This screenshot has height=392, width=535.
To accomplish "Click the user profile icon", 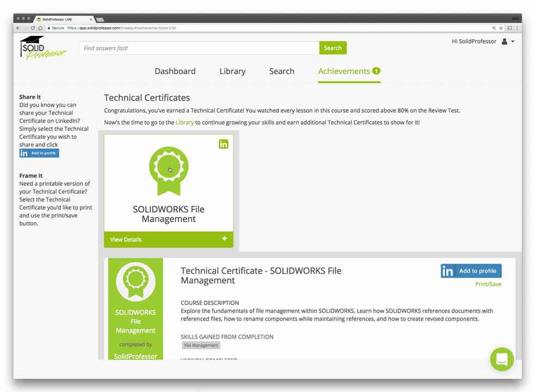I will tap(505, 41).
